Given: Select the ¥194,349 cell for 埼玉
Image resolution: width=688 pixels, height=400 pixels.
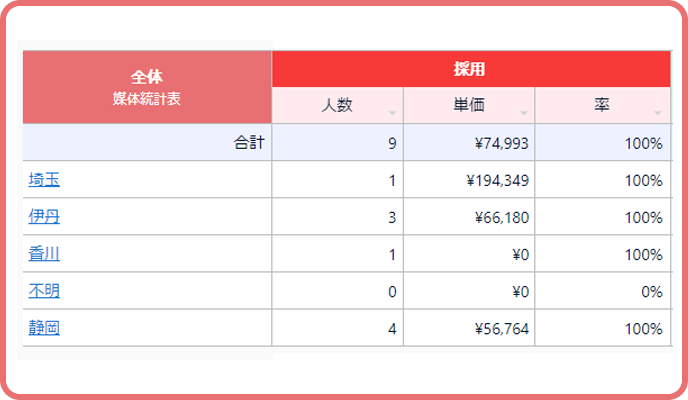Looking at the screenshot, I should 497,181.
